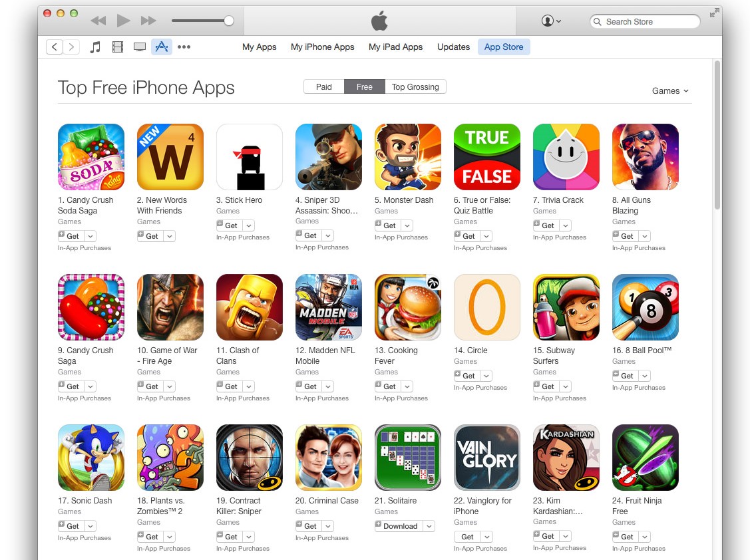Click the fast-forward playback icon

pos(148,21)
